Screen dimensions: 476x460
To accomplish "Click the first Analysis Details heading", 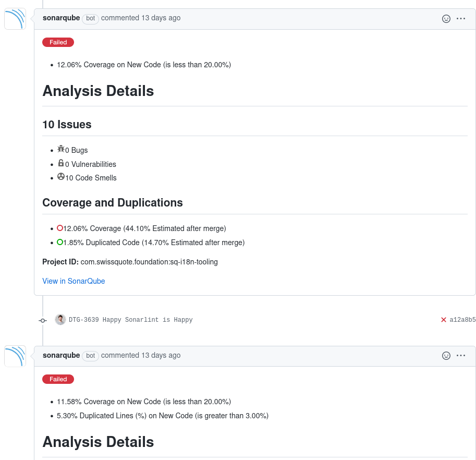I will [98, 91].
